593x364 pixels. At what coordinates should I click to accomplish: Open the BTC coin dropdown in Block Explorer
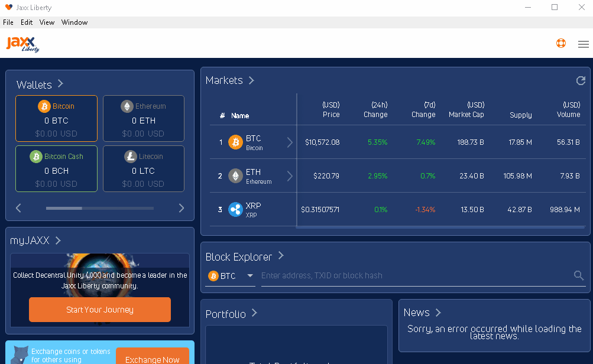coord(250,275)
